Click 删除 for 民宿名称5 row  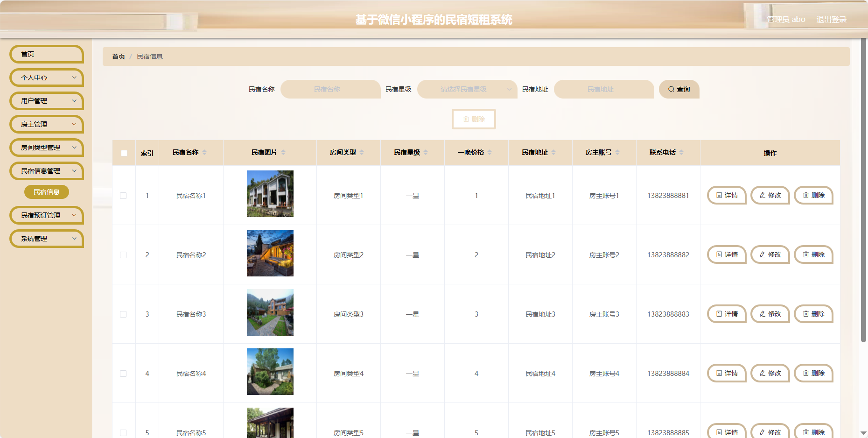pyautogui.click(x=814, y=431)
